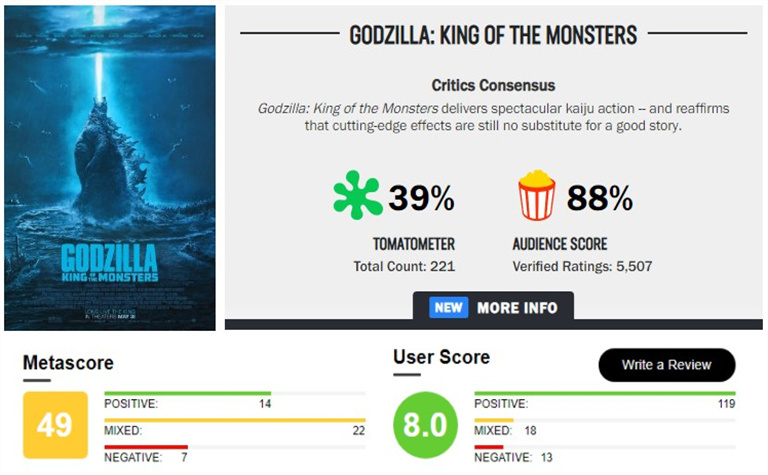Click the green User Score 8.0 circle

[425, 425]
